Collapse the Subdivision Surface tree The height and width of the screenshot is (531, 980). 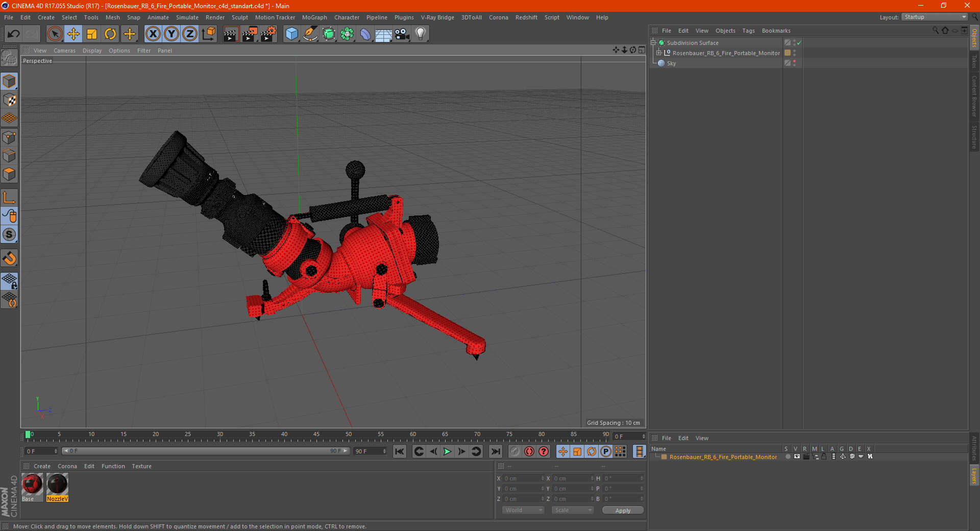(653, 43)
